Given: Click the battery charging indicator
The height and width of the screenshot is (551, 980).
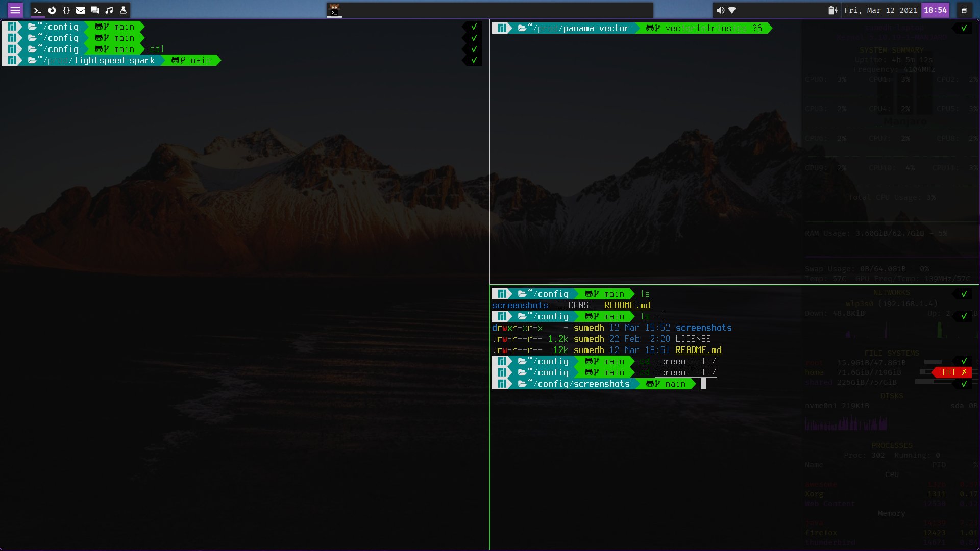Looking at the screenshot, I should pos(832,10).
